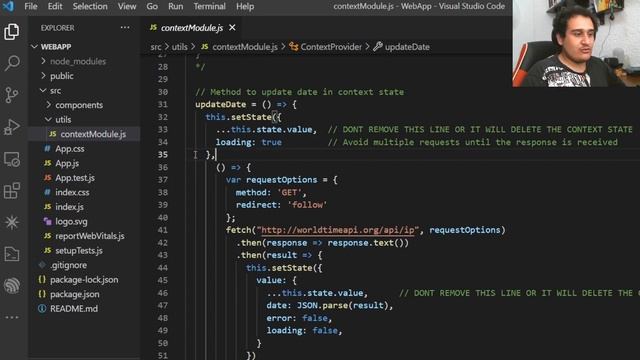Viewport: 640px width, 360px height.
Task: Click the broadcast-style icon in activity bar
Action: pos(11,285)
